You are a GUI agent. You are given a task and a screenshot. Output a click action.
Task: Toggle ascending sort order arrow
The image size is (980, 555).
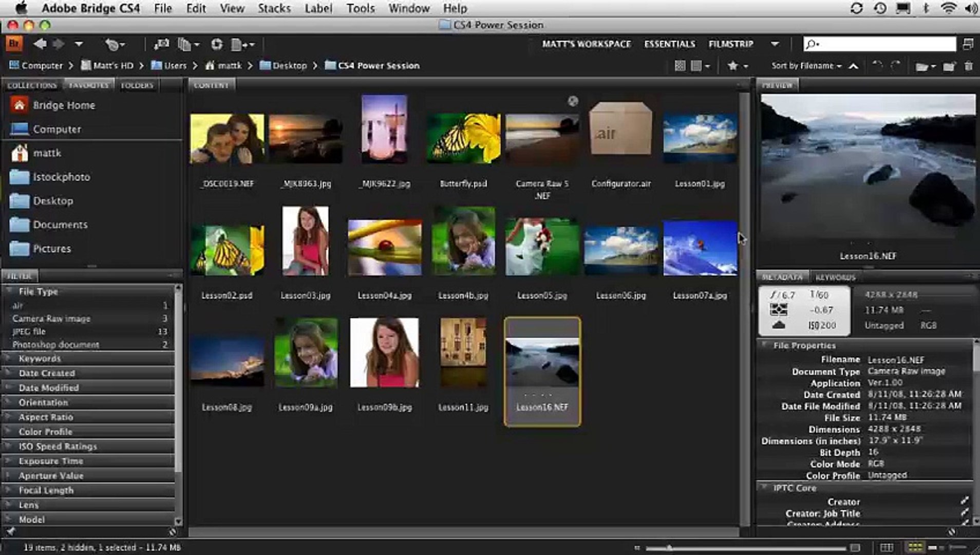pyautogui.click(x=853, y=66)
